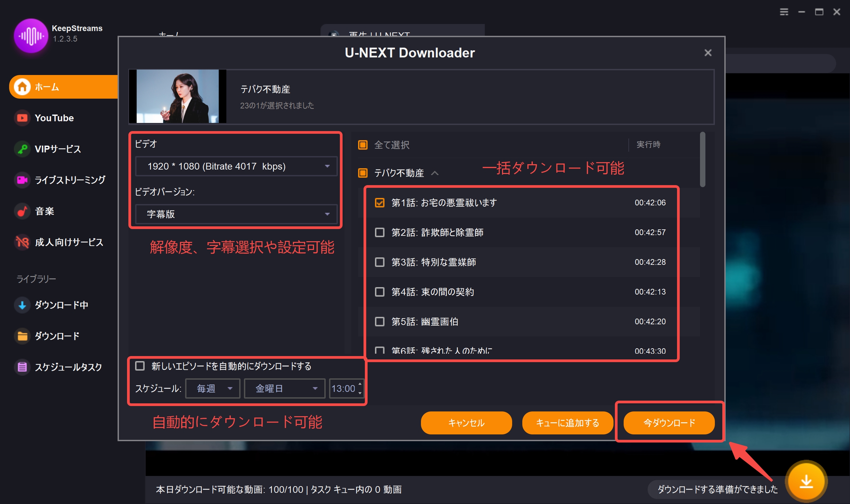Toggle the 全て選択 checkbox

[363, 145]
